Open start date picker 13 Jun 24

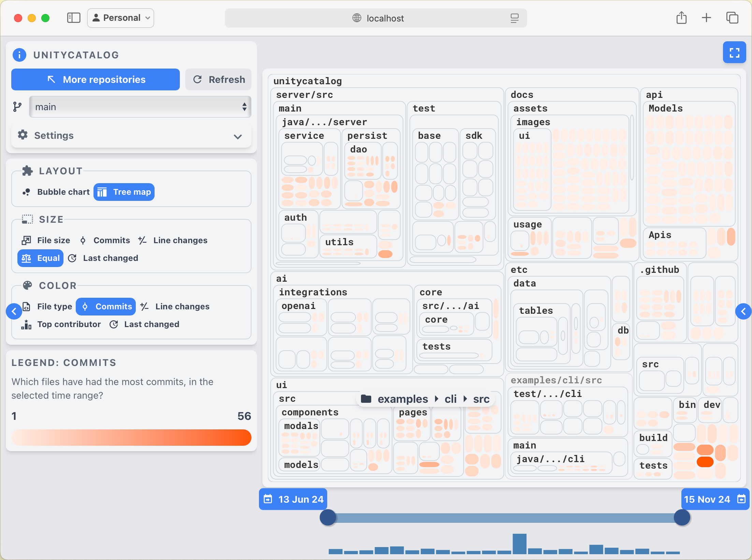tap(293, 499)
